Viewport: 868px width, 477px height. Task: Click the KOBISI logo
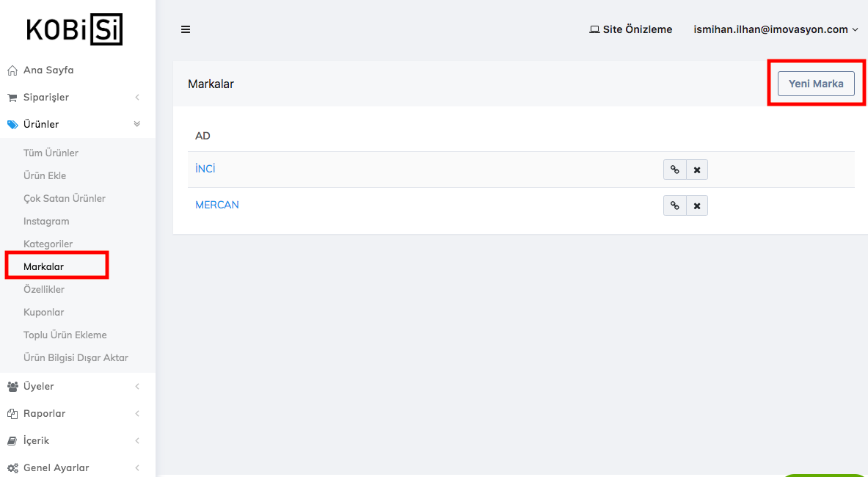coord(74,30)
